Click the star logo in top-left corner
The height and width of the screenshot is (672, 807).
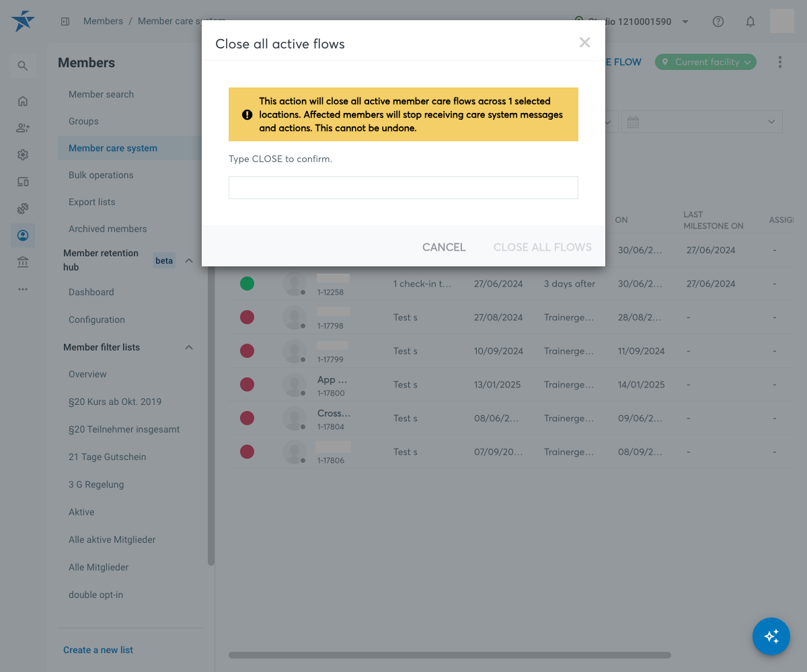[23, 22]
